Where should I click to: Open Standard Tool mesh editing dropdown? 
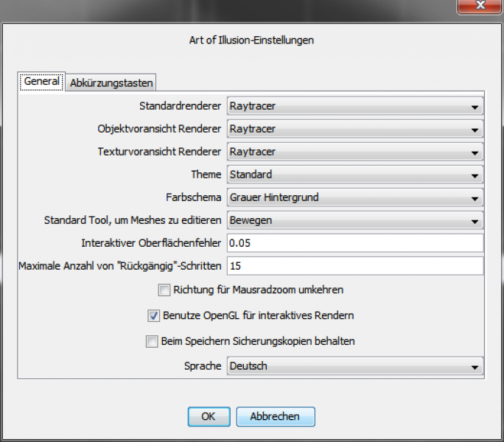(x=355, y=220)
